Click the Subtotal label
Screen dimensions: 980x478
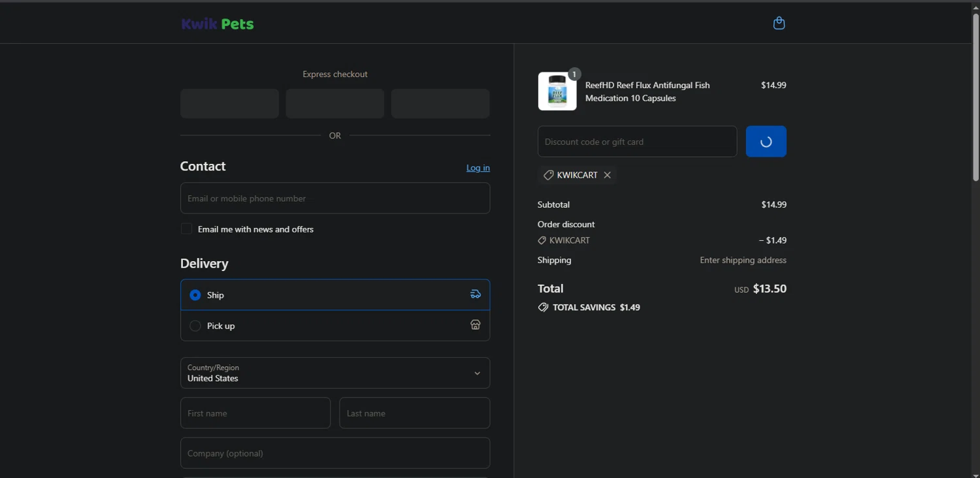click(x=553, y=204)
